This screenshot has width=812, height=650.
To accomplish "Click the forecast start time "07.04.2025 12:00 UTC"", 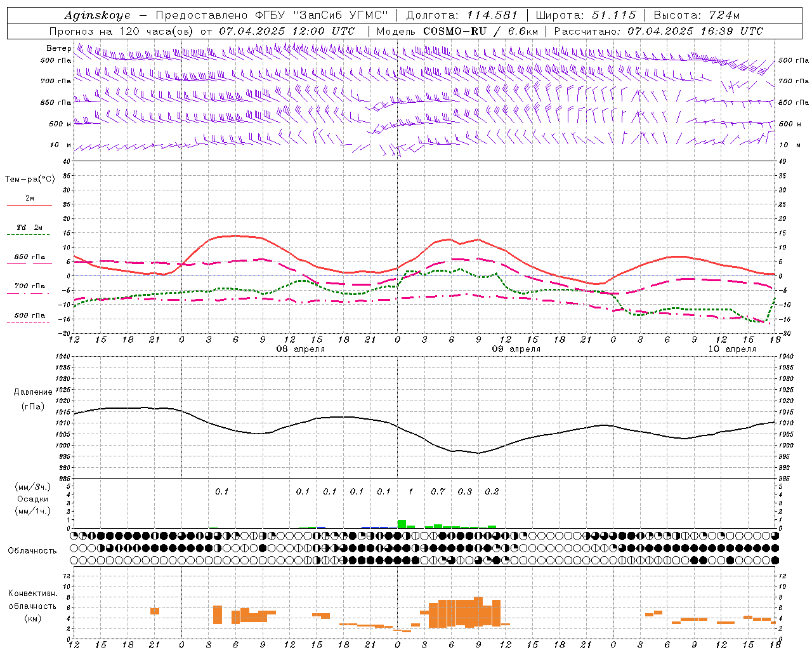I will click(x=287, y=31).
